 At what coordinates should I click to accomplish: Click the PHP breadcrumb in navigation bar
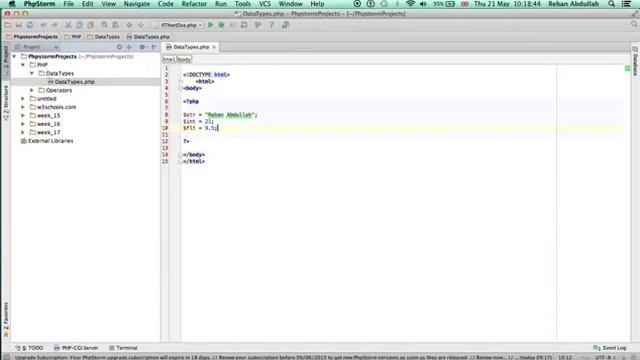coord(73,37)
